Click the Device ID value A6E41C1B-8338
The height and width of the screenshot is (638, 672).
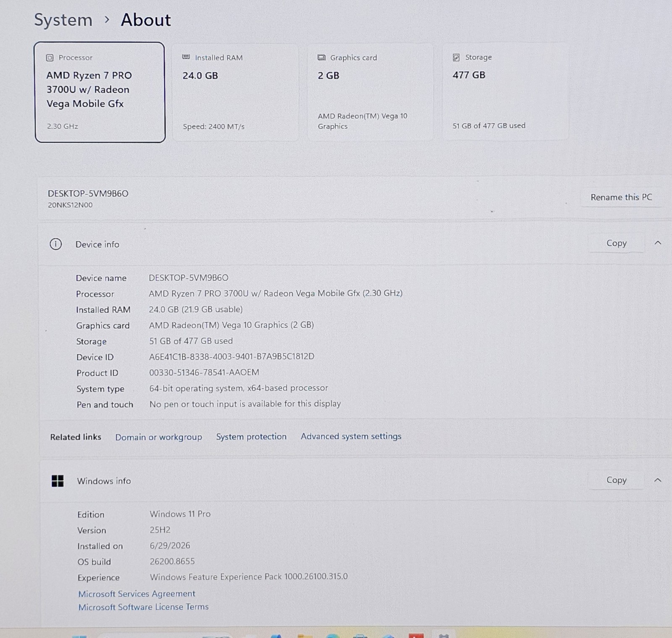coord(232,356)
